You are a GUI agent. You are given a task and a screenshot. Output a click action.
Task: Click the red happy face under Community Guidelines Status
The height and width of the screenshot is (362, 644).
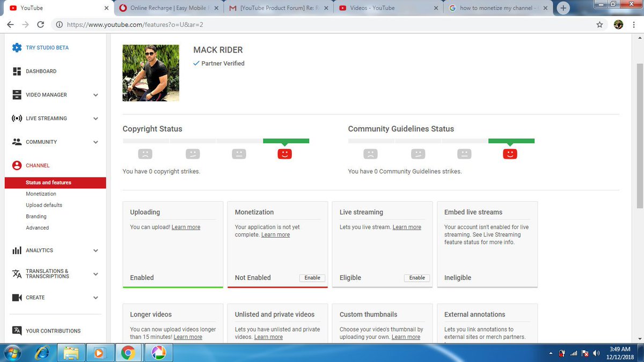pos(510,154)
